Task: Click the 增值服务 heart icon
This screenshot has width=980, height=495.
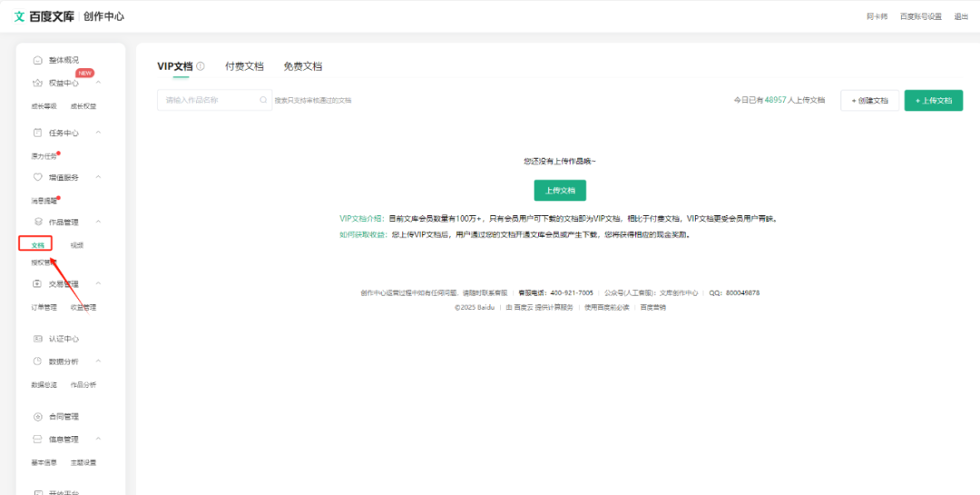Action: coord(37,177)
